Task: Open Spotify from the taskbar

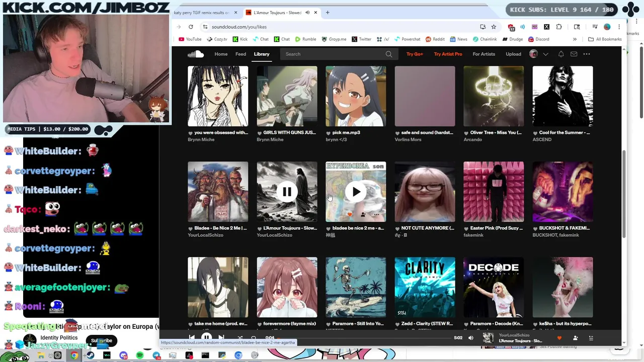Action: click(140, 355)
